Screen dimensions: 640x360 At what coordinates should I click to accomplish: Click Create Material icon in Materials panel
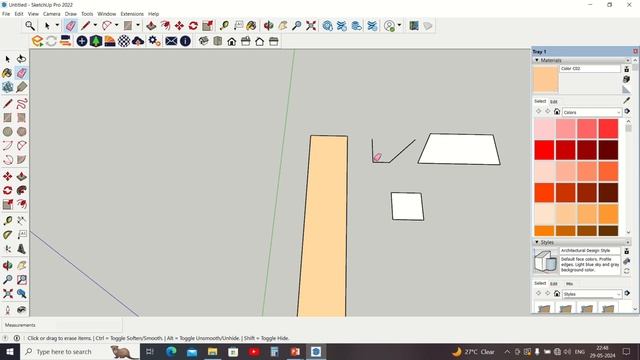click(627, 69)
